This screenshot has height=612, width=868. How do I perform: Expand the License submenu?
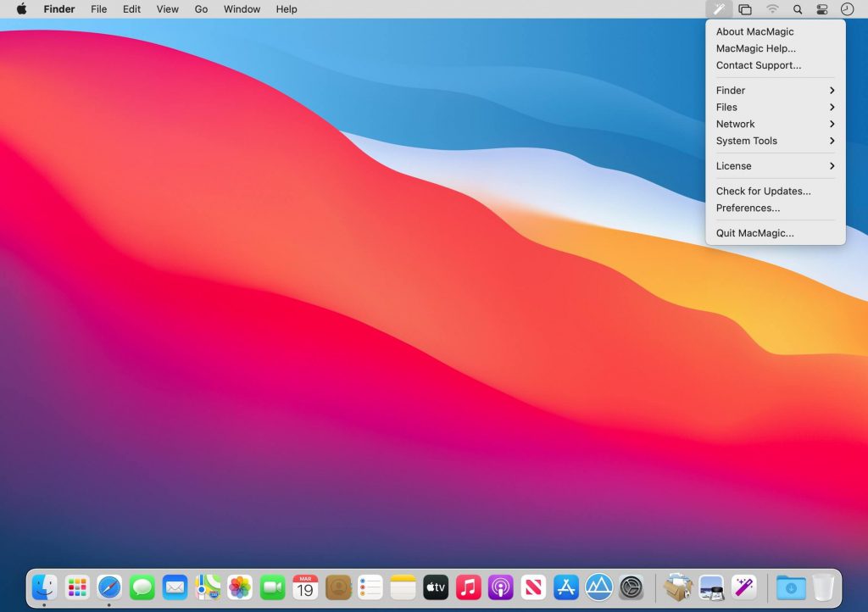pyautogui.click(x=732, y=166)
